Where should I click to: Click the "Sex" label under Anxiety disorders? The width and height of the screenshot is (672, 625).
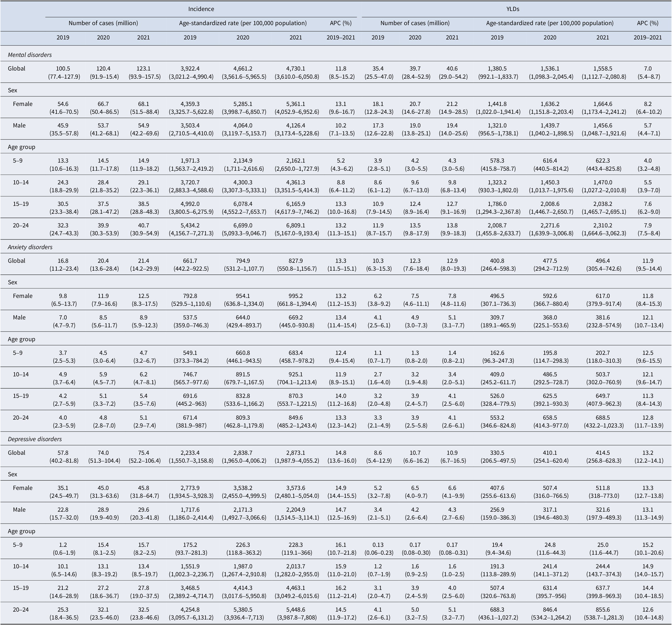pyautogui.click(x=12, y=282)
